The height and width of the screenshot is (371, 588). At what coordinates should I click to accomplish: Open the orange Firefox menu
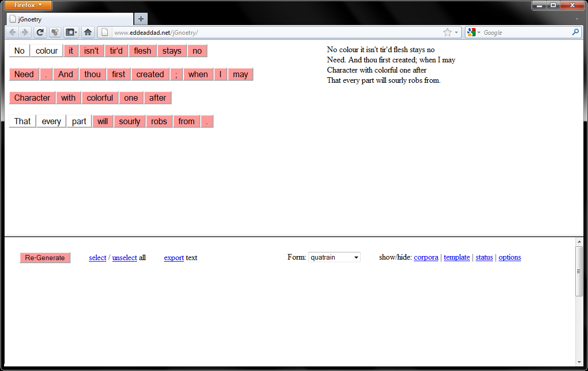(x=28, y=5)
